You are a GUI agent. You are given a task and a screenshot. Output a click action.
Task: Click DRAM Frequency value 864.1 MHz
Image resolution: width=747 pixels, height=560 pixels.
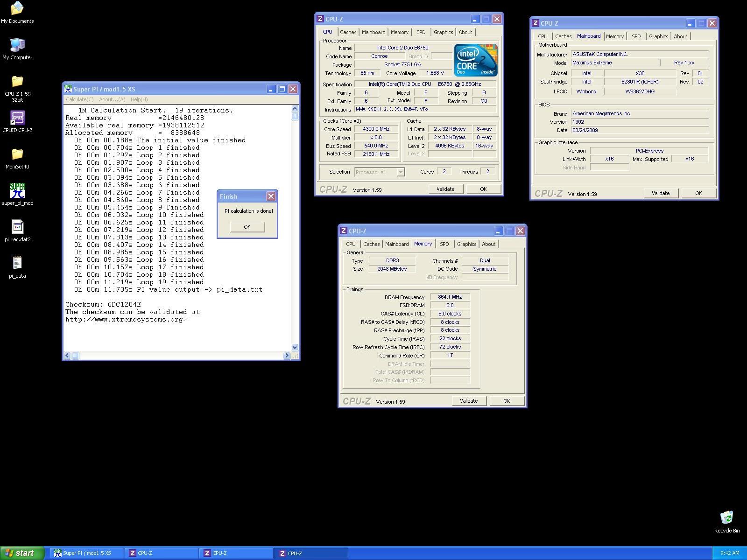(x=450, y=297)
